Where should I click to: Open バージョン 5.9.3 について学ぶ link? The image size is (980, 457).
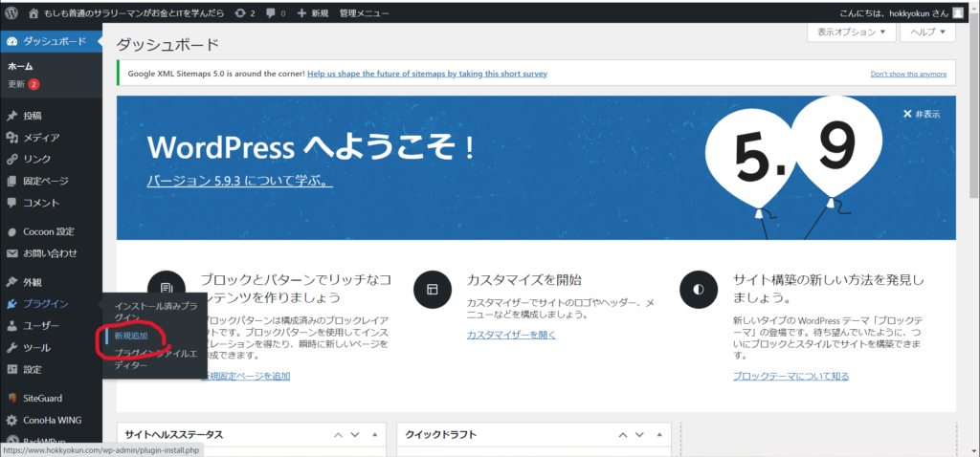point(240,181)
